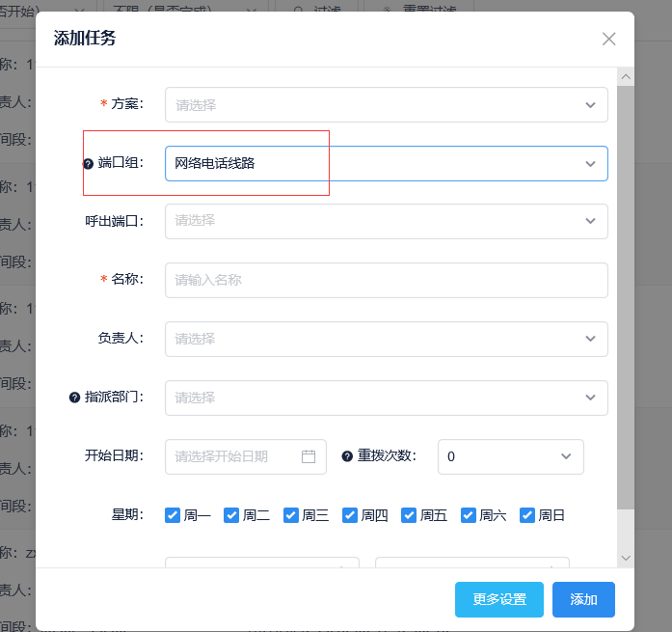Click the 开始日期 date input field
The image size is (672, 632).
pos(236,456)
